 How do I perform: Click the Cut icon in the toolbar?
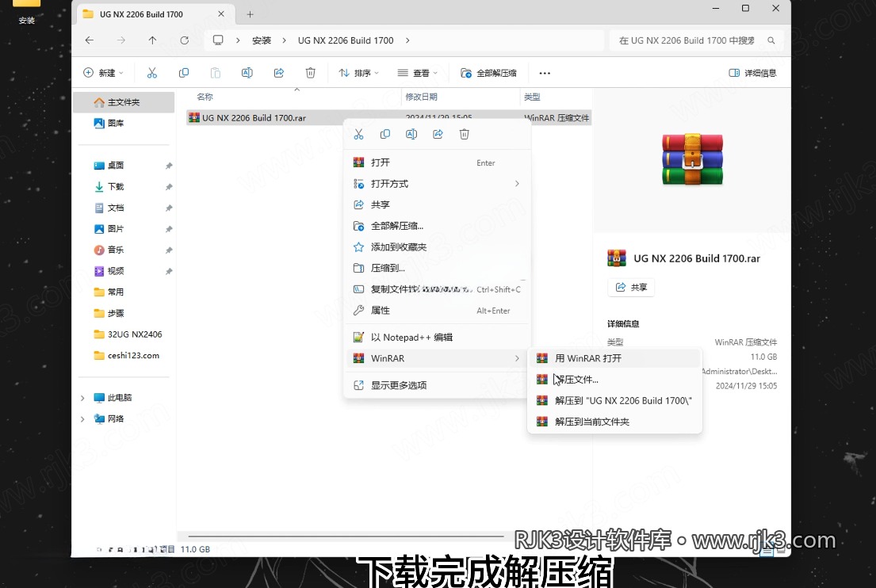(152, 73)
